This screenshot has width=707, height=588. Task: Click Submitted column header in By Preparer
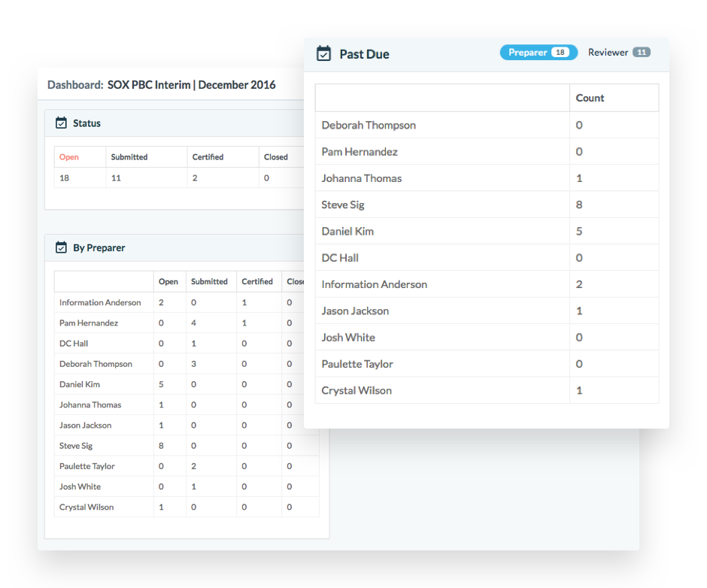[x=209, y=281]
